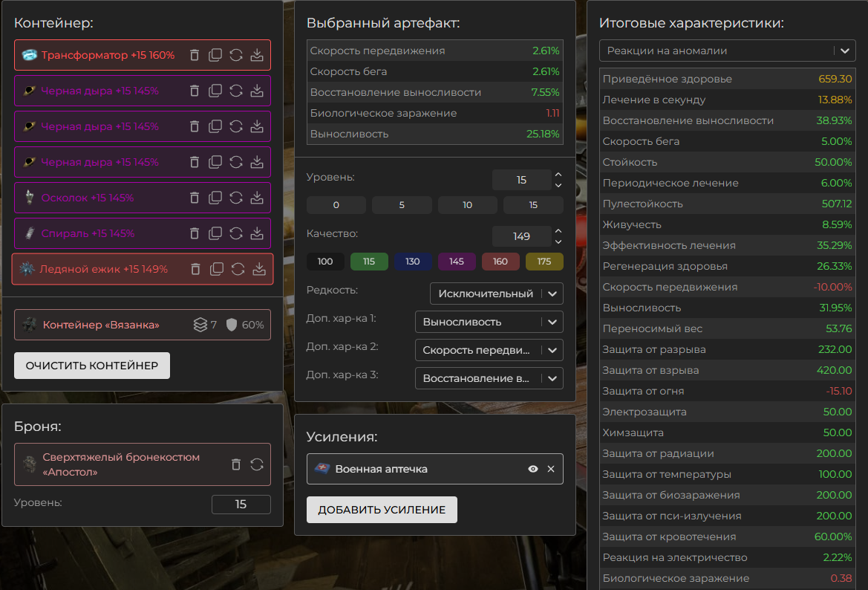Click replace icon on Спираль row
Viewport: 868px width, 590px height.
(236, 233)
